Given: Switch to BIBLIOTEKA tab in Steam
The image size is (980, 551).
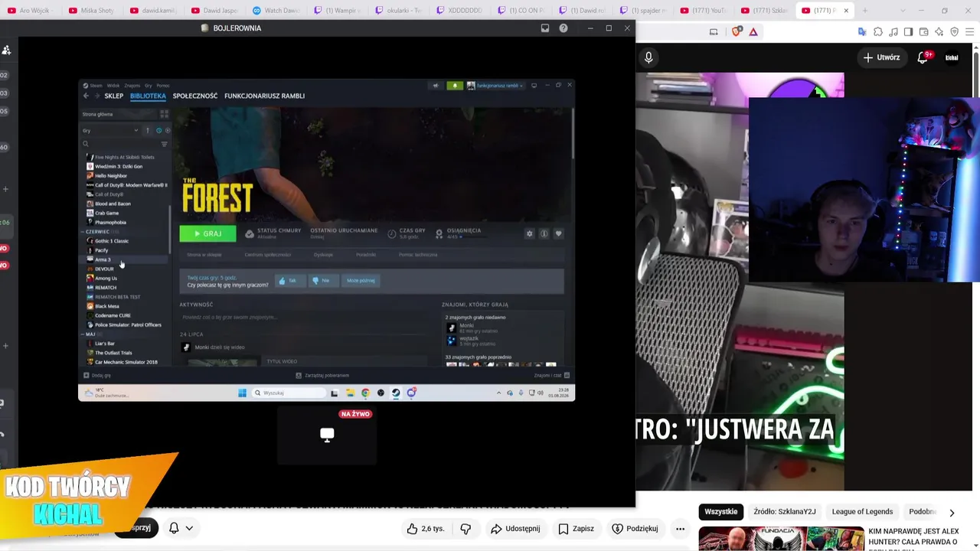Looking at the screenshot, I should pos(148,96).
